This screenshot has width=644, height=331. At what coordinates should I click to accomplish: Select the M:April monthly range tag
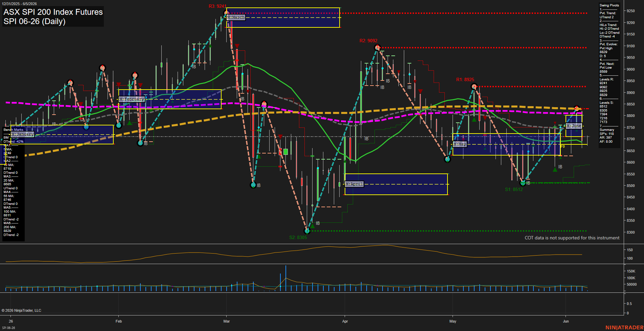(354, 184)
